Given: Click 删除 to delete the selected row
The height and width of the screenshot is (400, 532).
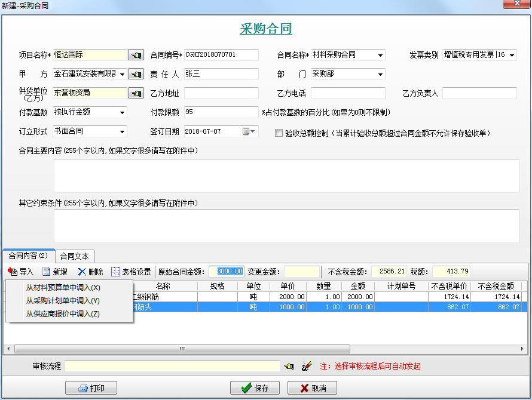Looking at the screenshot, I should (90, 272).
